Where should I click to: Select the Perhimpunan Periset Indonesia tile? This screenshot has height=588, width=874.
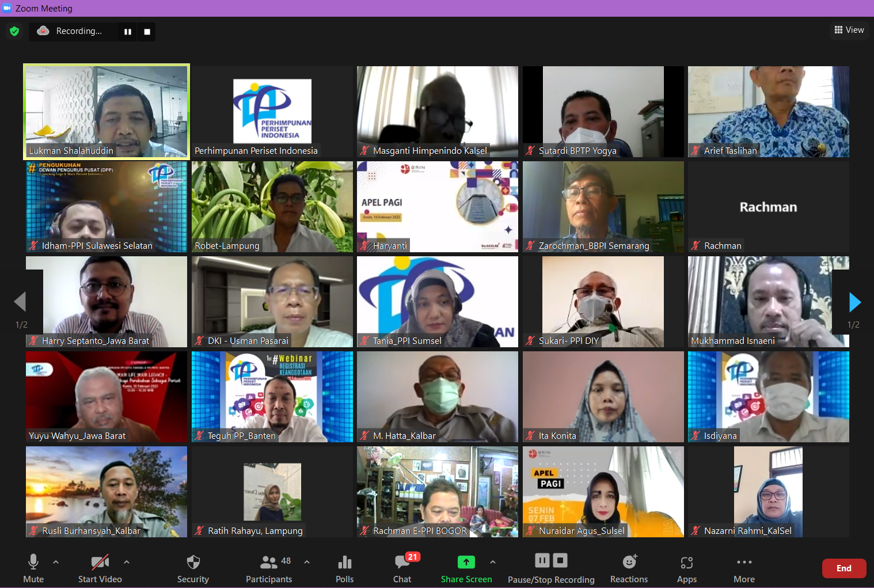coord(272,112)
